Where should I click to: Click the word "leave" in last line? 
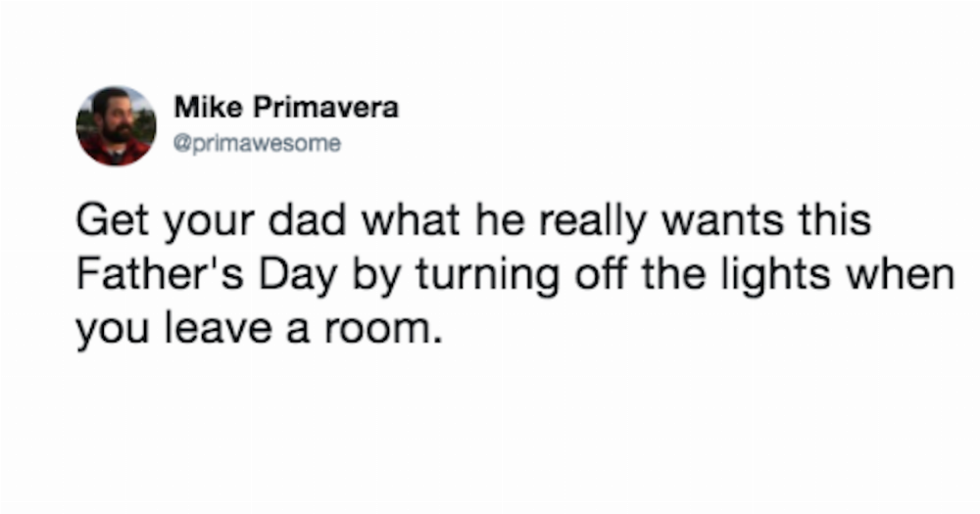(x=219, y=328)
